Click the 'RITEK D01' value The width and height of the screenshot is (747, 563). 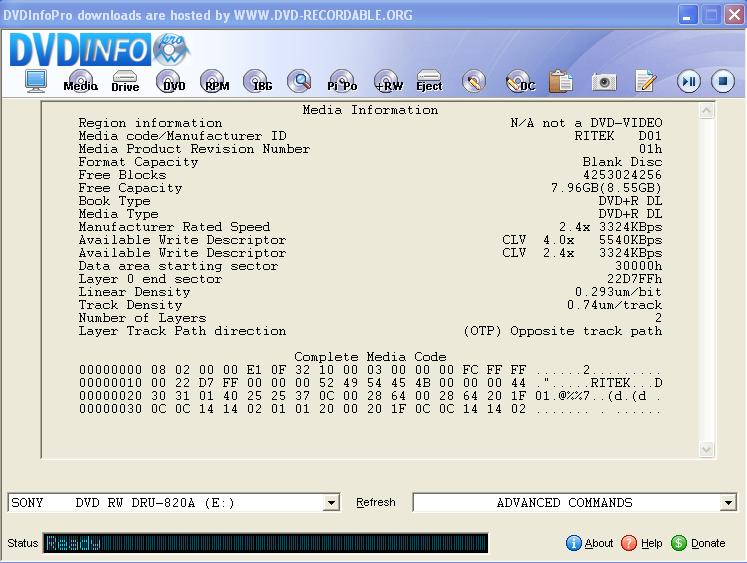[x=618, y=136]
